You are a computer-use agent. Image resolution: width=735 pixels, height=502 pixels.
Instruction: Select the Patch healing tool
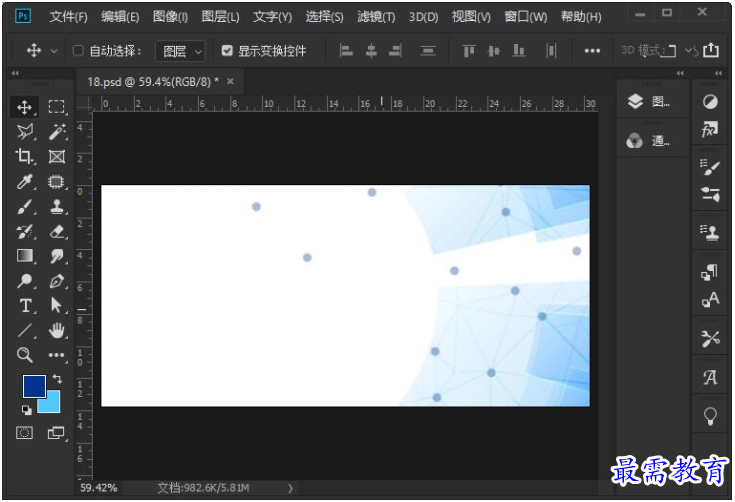point(57,181)
